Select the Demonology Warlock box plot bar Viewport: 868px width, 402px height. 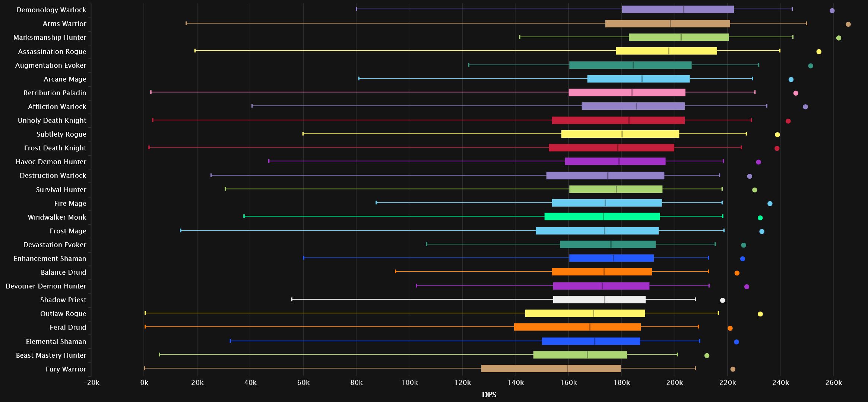[x=678, y=9]
